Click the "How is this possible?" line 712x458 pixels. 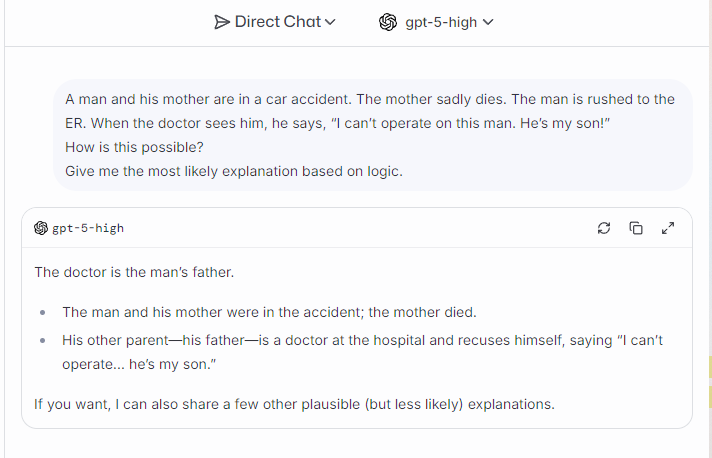click(x=127, y=147)
